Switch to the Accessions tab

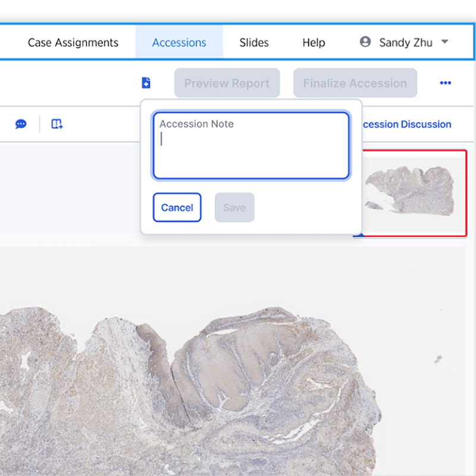(179, 42)
